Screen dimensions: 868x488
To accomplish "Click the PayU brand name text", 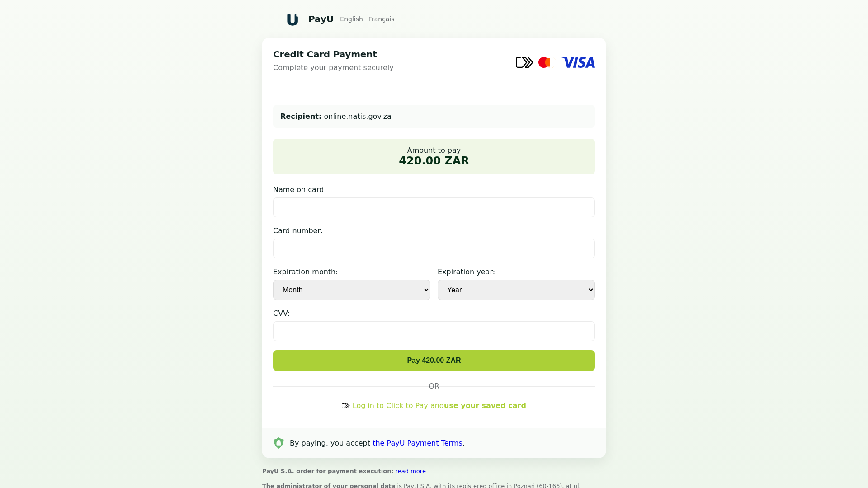I will click(321, 19).
